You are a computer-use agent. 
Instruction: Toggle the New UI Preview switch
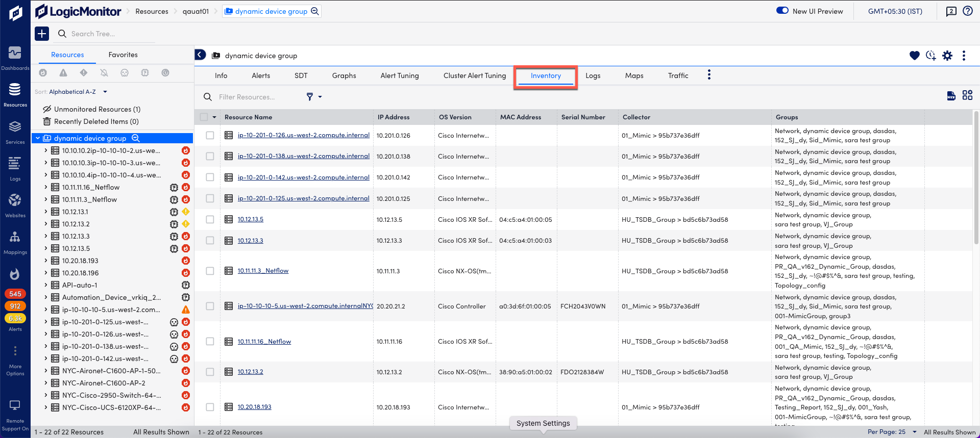tap(782, 11)
